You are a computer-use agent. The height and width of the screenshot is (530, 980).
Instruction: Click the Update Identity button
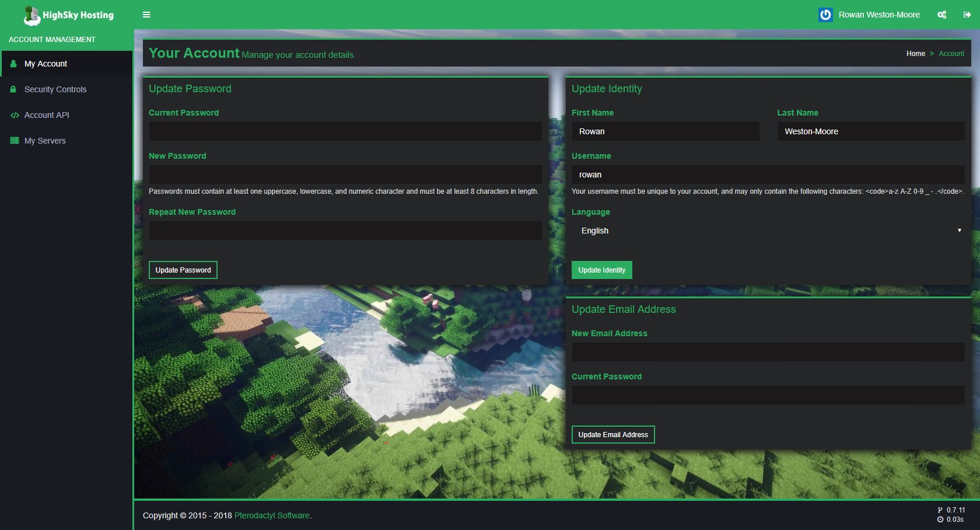[x=601, y=270]
